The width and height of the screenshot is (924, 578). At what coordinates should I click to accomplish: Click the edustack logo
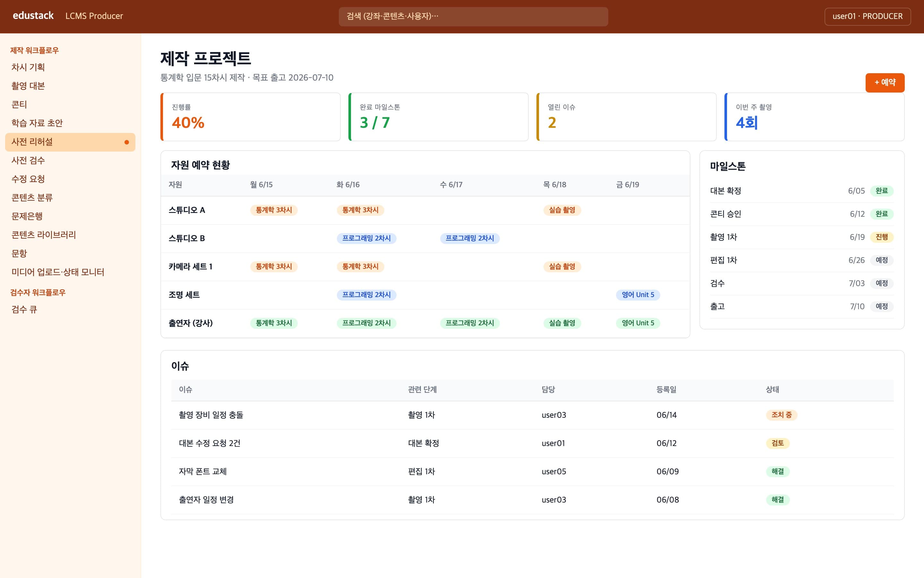tap(33, 16)
